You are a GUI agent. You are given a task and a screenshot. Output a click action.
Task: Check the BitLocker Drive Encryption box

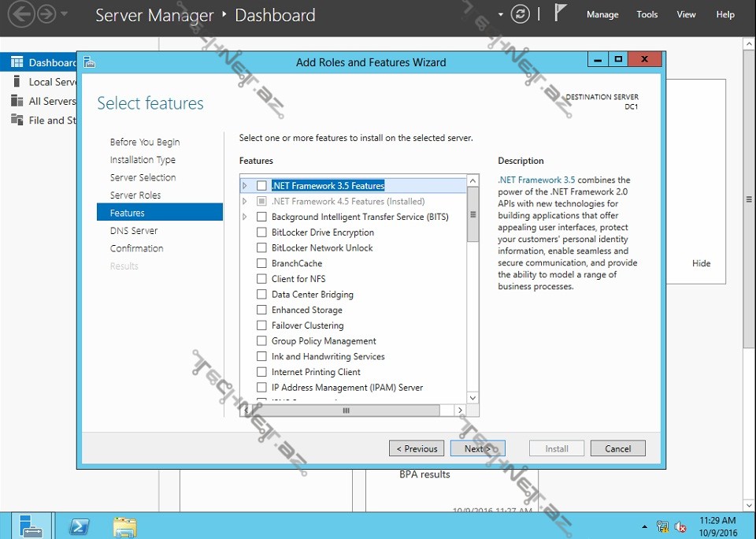[x=261, y=232]
